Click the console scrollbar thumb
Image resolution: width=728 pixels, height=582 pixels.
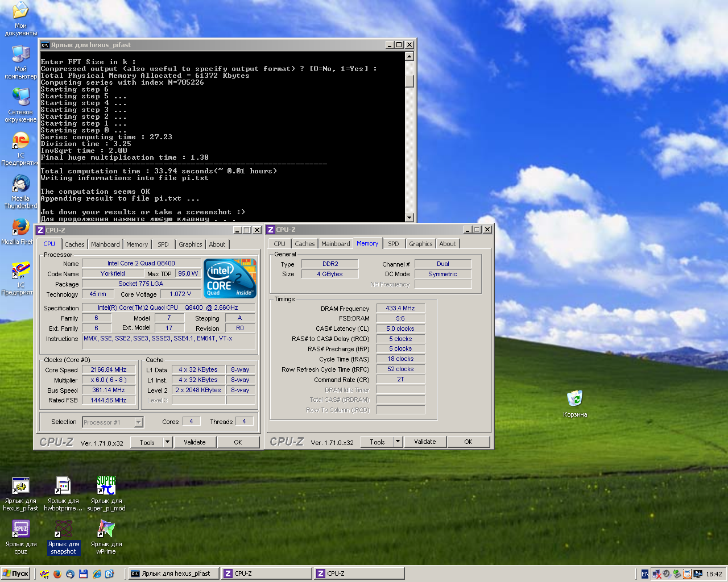point(409,81)
